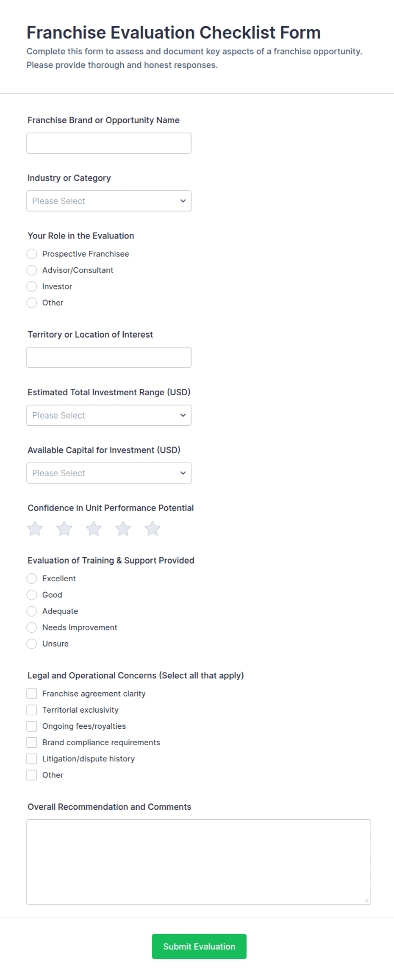The width and height of the screenshot is (394, 980).
Task: Open Available Capital for Investment dropdown
Action: pos(109,473)
